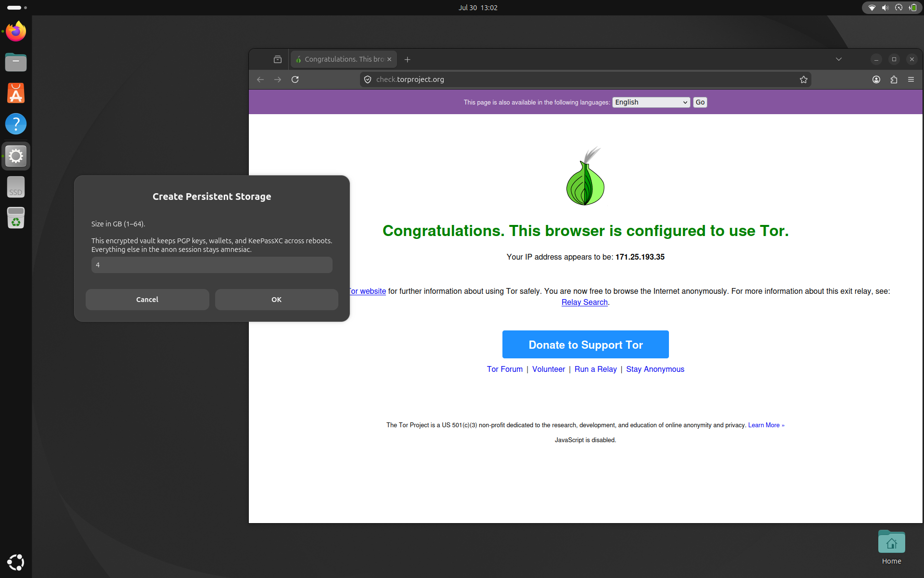Open a new browser tab

(408, 59)
